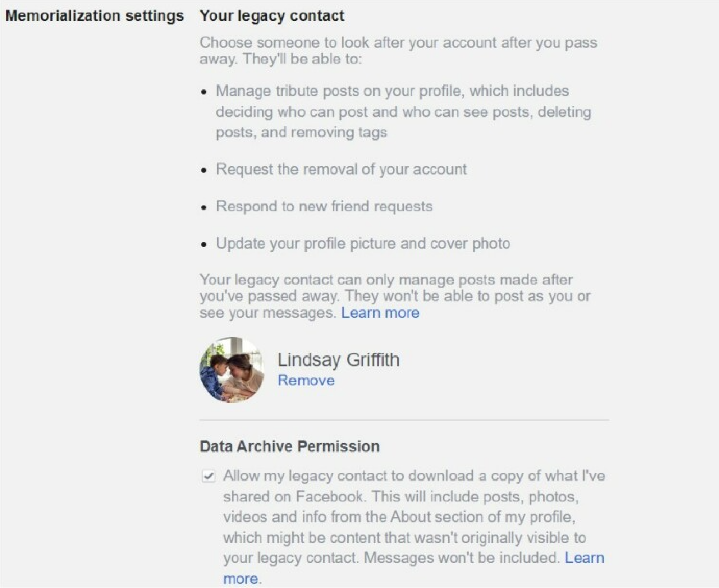Click bullet dot beside "Update your profile picture"

pyautogui.click(x=204, y=245)
